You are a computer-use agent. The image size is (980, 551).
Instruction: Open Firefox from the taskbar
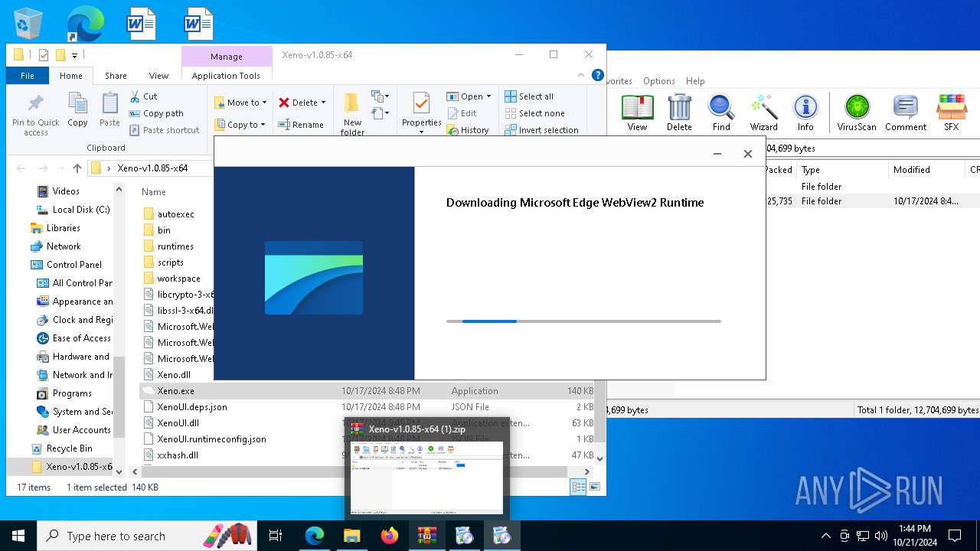click(x=390, y=536)
